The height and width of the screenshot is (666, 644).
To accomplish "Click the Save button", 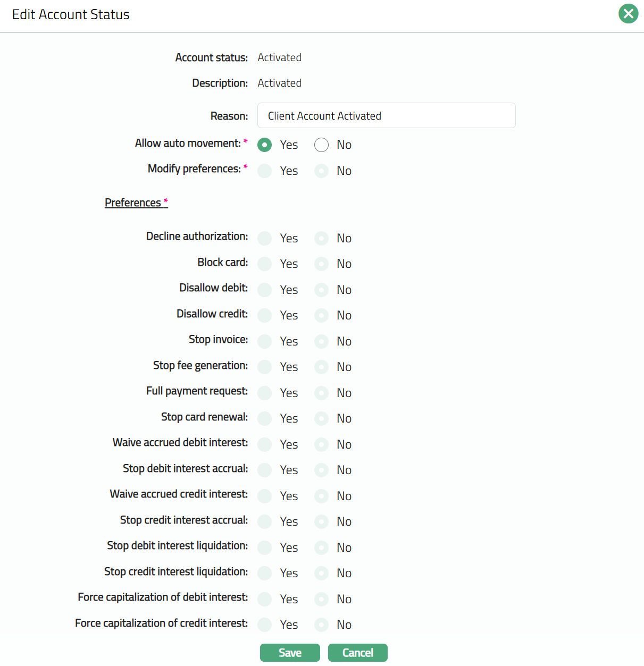I will 290,653.
